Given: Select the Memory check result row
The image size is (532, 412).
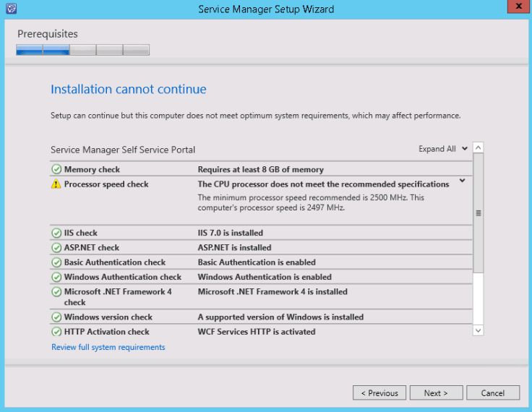Looking at the screenshot, I should pyautogui.click(x=260, y=169).
